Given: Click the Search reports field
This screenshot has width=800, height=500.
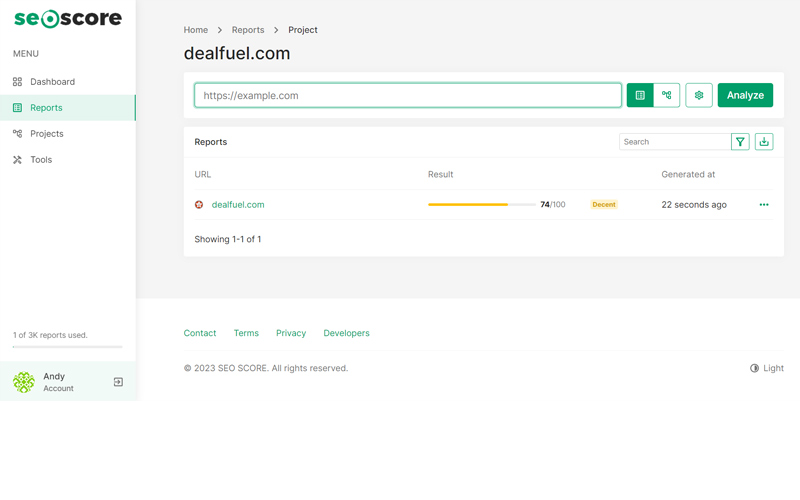Looking at the screenshot, I should pos(675,142).
